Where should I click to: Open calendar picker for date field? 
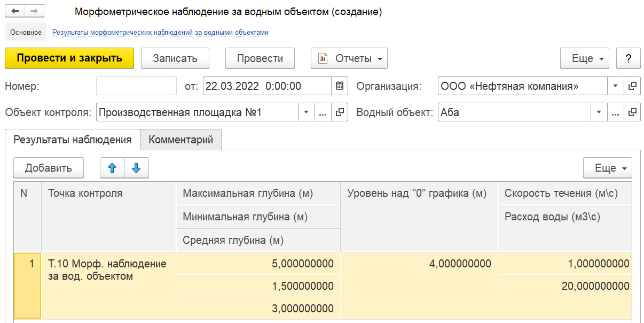tap(340, 86)
